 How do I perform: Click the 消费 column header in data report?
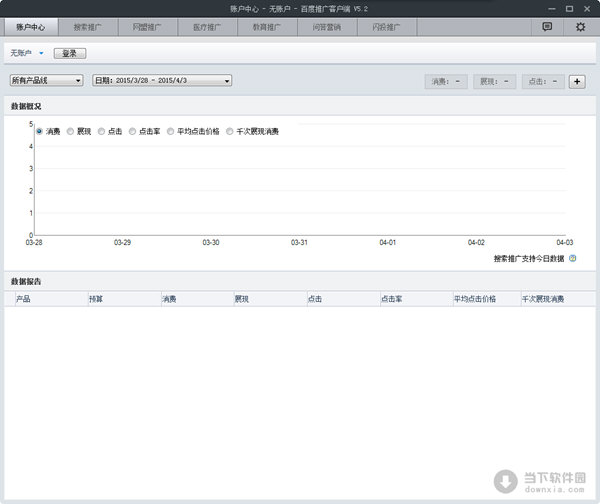pos(197,299)
